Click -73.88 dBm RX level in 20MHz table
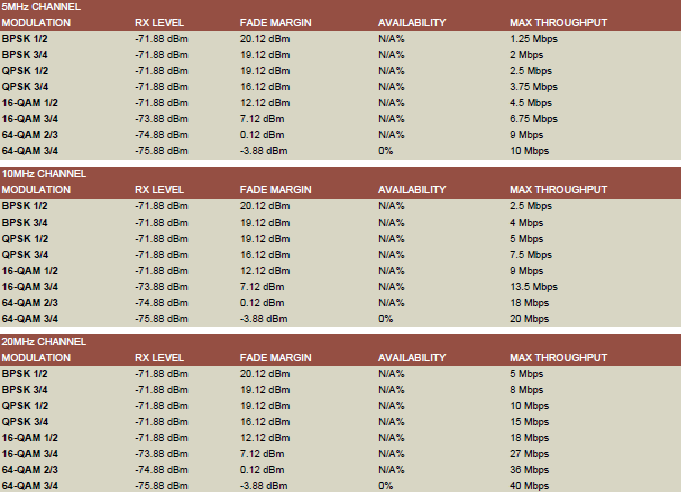 click(161, 454)
